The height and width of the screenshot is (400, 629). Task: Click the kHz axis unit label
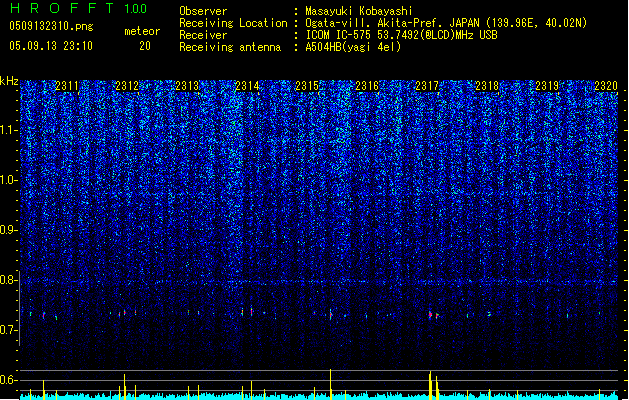9,81
